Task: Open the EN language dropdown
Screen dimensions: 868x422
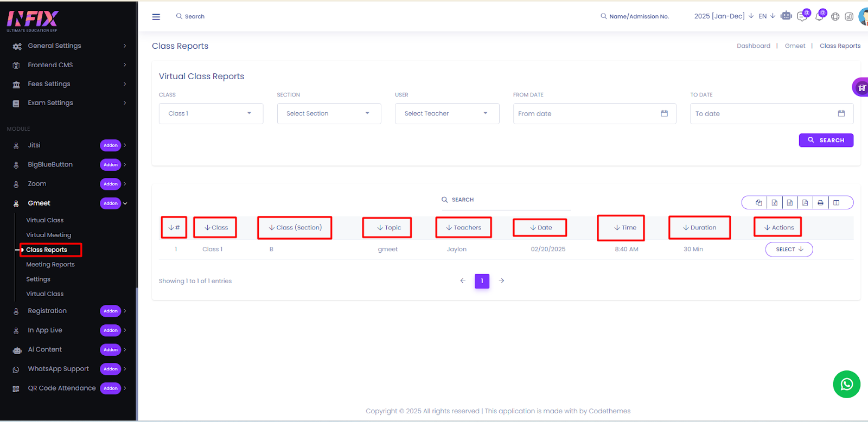Action: (x=767, y=16)
